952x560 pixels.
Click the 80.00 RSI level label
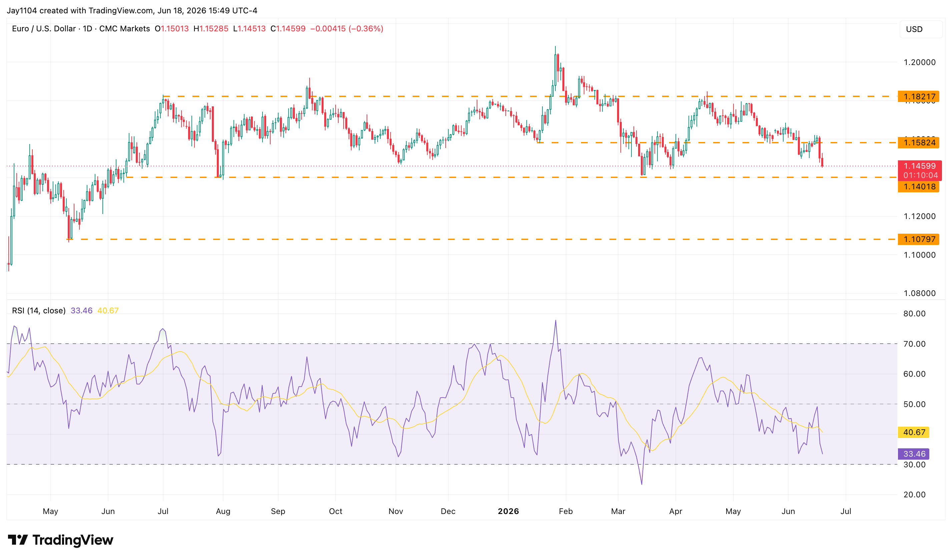(x=914, y=314)
